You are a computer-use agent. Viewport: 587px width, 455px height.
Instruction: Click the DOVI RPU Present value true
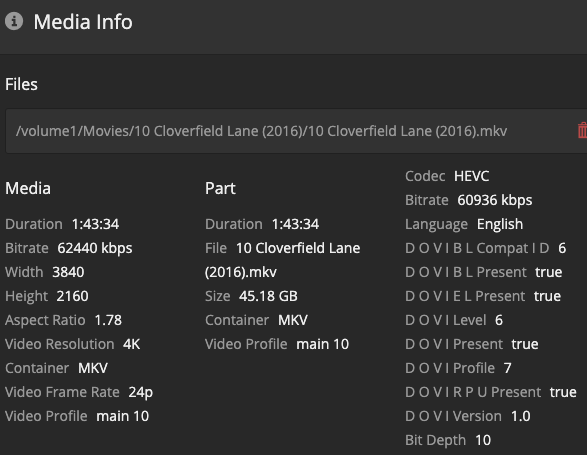point(563,392)
